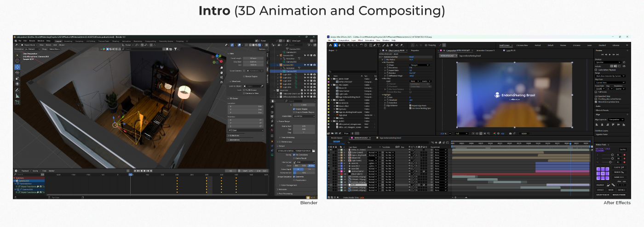Viewport: 644px width, 227px height.
Task: Click the zoom view icon in Blender viewport
Action: tap(221, 68)
